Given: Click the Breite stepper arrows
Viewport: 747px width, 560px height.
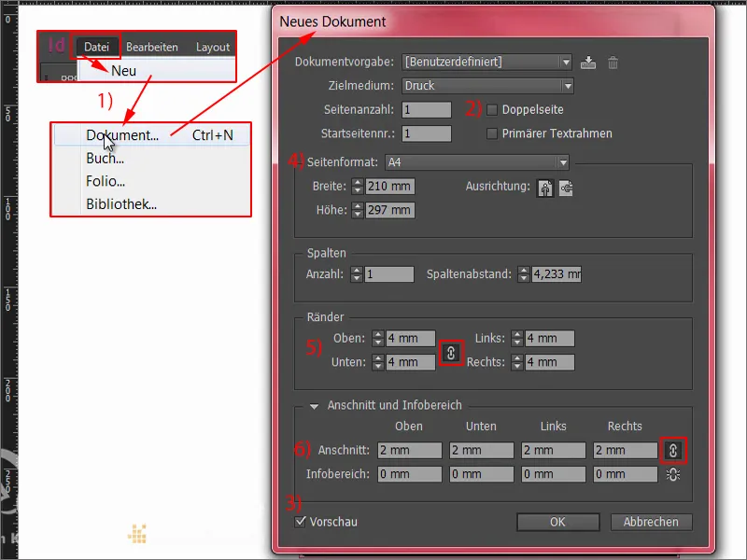Looking at the screenshot, I should click(358, 186).
